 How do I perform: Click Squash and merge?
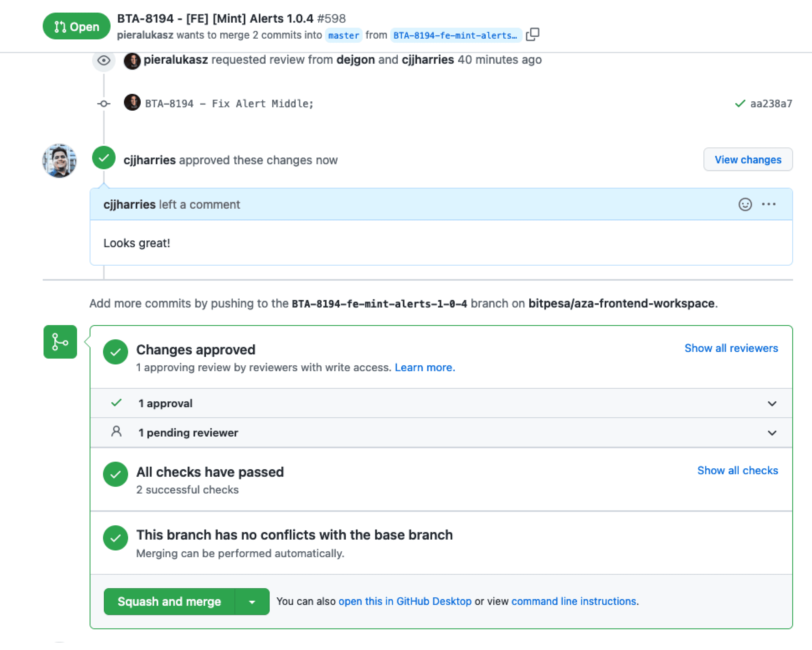pyautogui.click(x=169, y=601)
